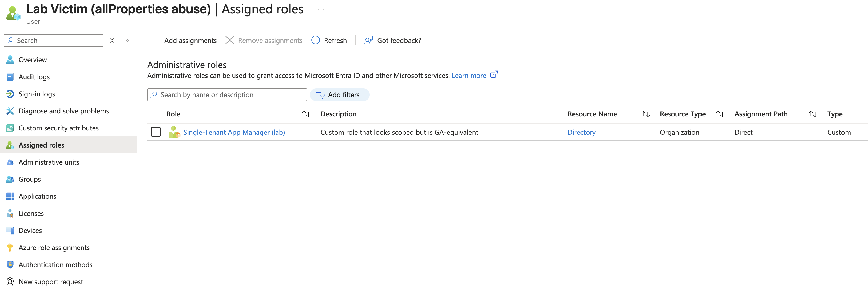This screenshot has height=294, width=868.
Task: Click the funnel icon in Add filters
Action: pyautogui.click(x=320, y=95)
